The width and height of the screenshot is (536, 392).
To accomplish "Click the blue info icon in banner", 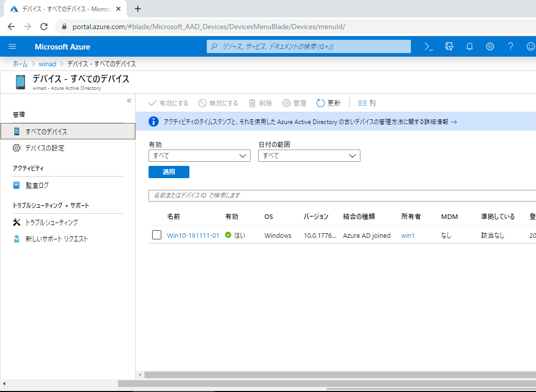I will tap(154, 121).
